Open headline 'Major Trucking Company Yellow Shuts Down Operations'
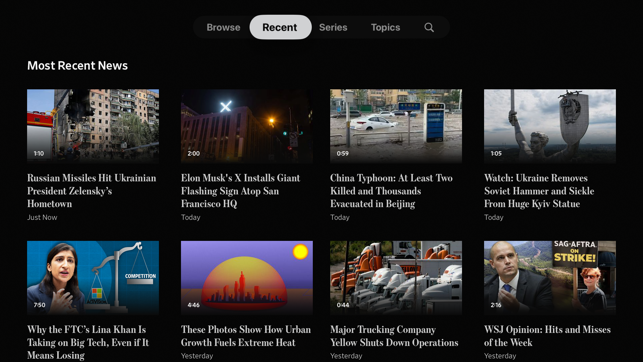Screen dimensions: 643x362 click(394, 336)
